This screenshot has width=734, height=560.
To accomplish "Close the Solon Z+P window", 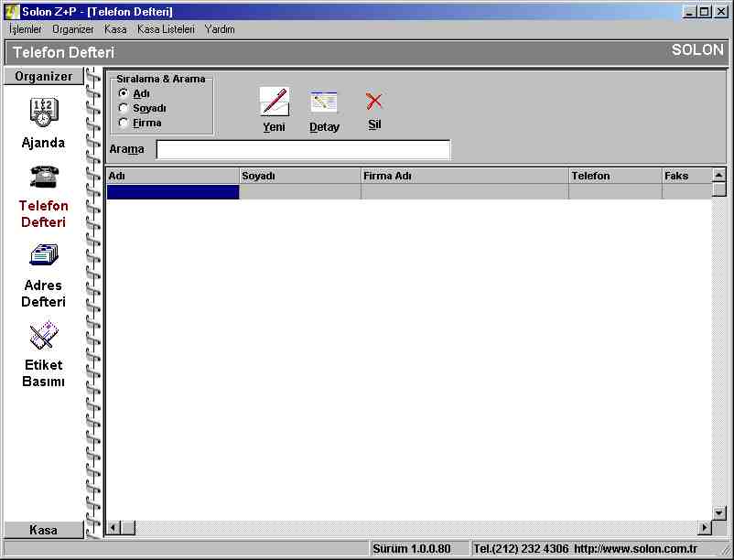I will [x=721, y=12].
